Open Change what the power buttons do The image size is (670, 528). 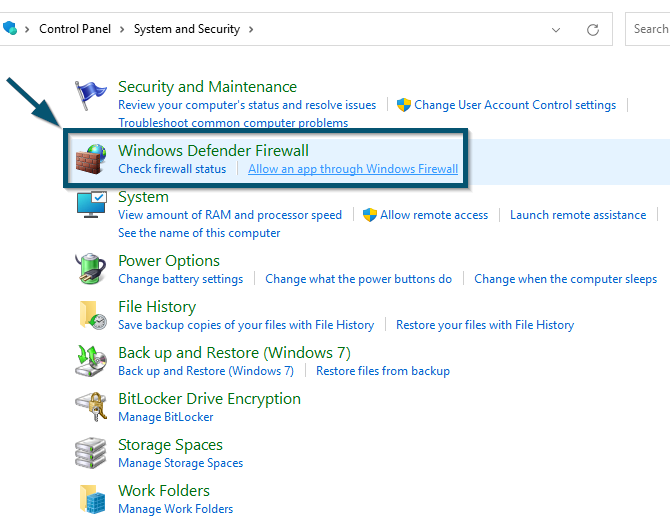[359, 279]
